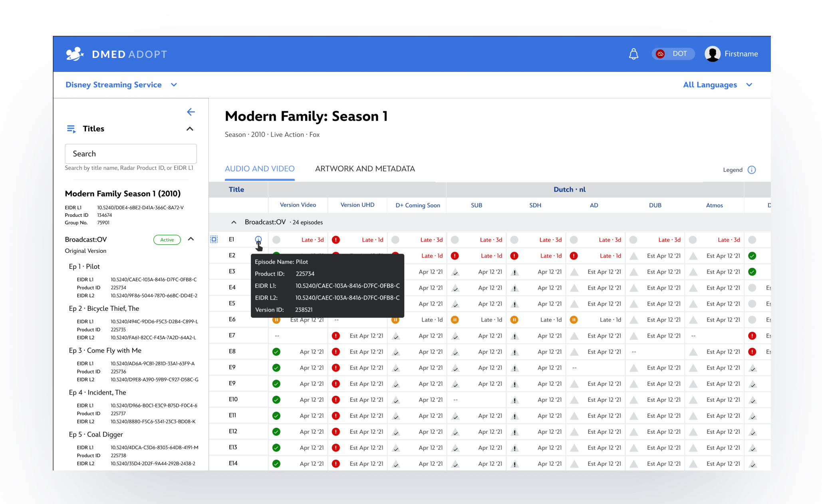Click the Titles list icon
The height and width of the screenshot is (504, 822).
71,129
